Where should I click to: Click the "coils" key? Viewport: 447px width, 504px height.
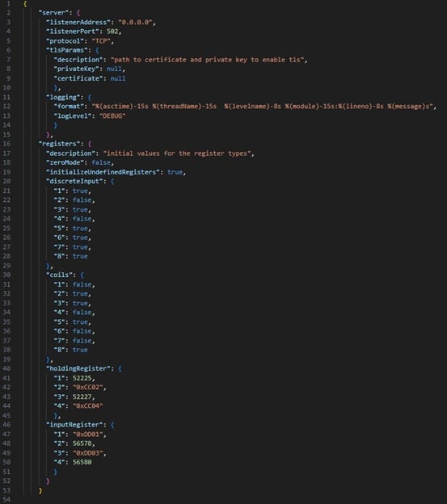(x=61, y=275)
